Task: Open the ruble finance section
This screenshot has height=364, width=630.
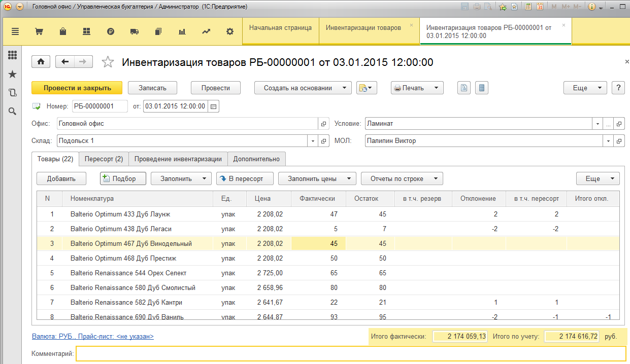Action: click(x=111, y=31)
